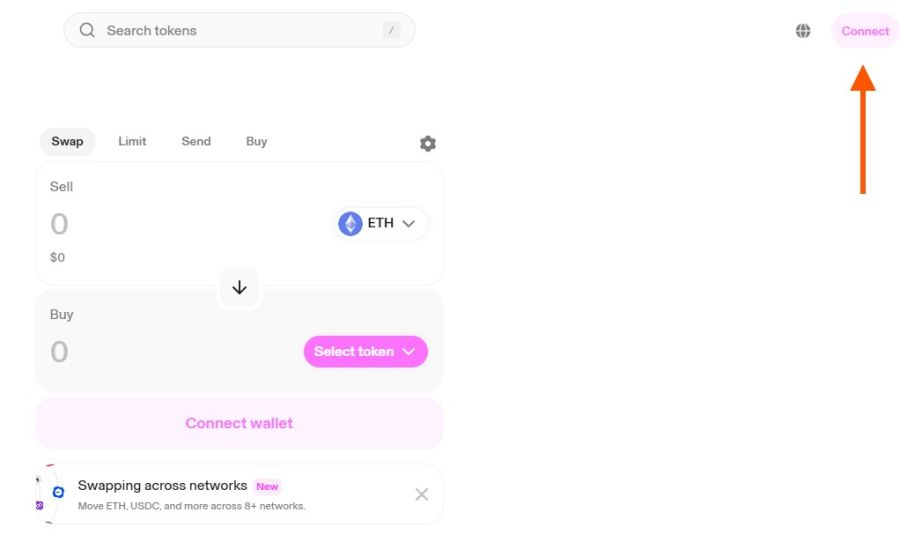This screenshot has height=542, width=900.
Task: Click the down arrow to flip swap direction
Action: tap(239, 288)
